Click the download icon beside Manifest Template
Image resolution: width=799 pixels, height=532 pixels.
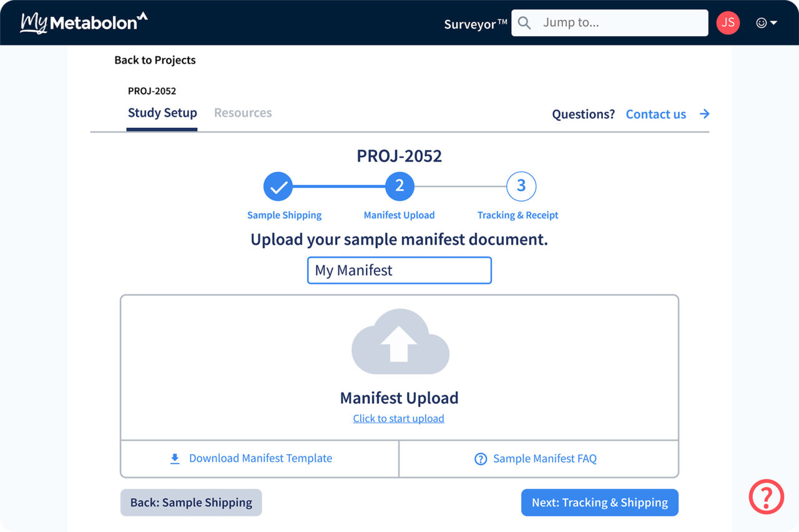[174, 458]
